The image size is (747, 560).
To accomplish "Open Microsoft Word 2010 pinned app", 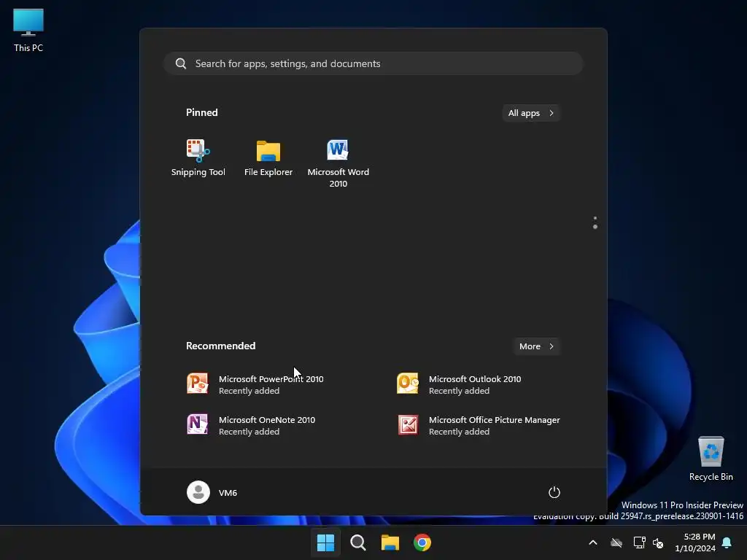I will 338,163.
